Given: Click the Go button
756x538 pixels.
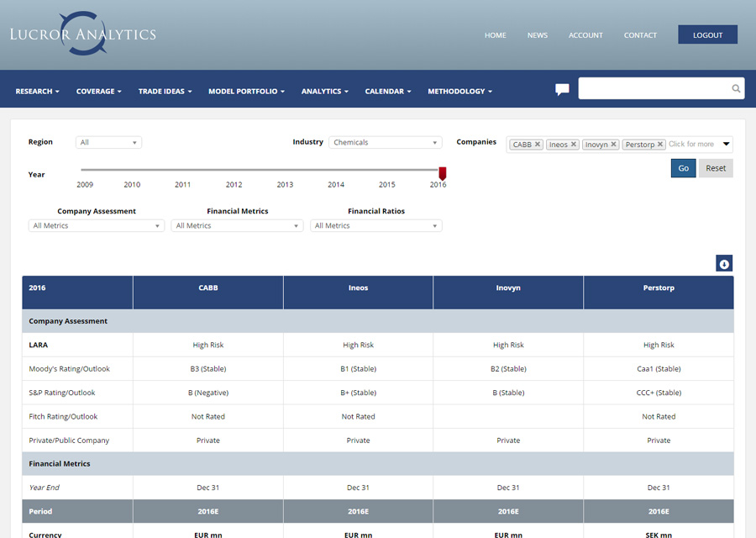Looking at the screenshot, I should click(x=683, y=168).
